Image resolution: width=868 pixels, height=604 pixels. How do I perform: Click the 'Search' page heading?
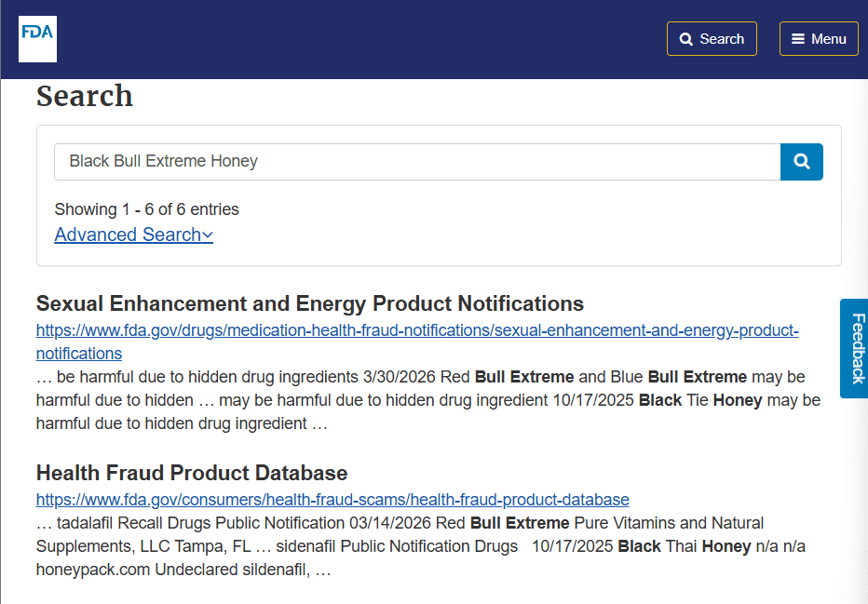[85, 96]
